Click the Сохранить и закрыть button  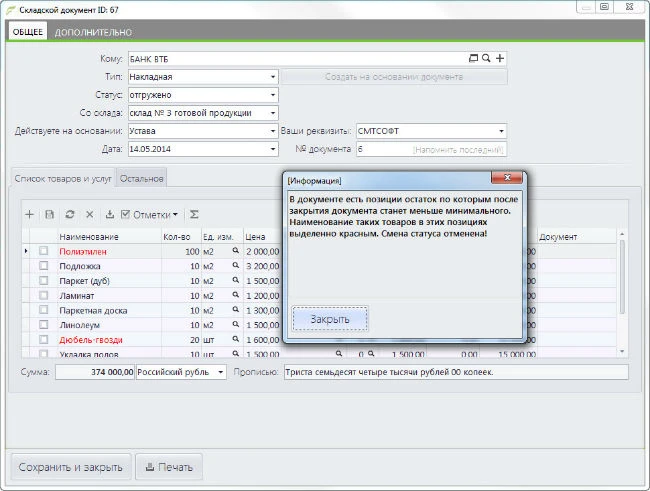pyautogui.click(x=69, y=466)
